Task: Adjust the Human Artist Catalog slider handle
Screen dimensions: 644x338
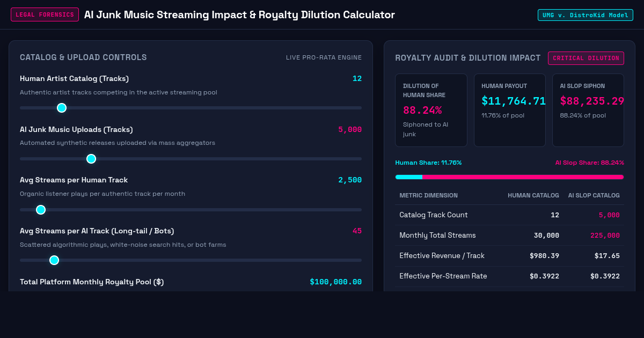Action: [62, 108]
